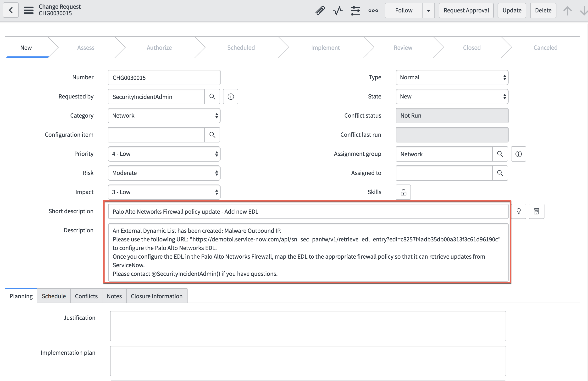Focus the Configuration item input field
The width and height of the screenshot is (588, 381).
(156, 135)
